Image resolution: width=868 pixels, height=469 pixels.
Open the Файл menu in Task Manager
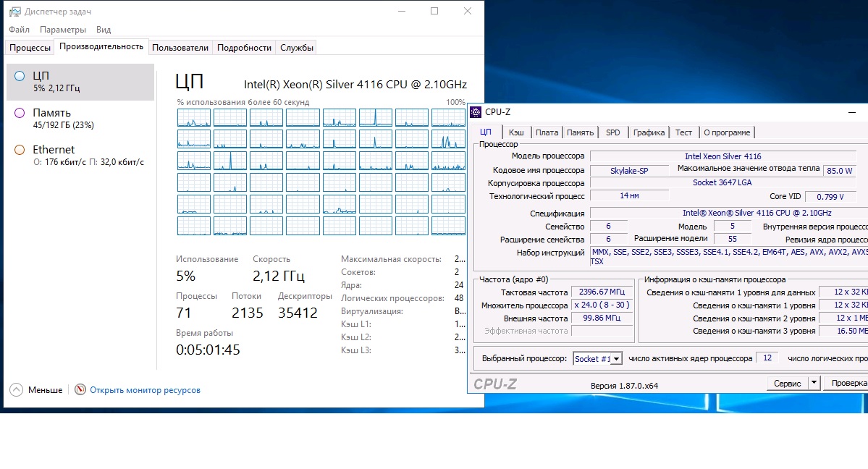[x=20, y=30]
